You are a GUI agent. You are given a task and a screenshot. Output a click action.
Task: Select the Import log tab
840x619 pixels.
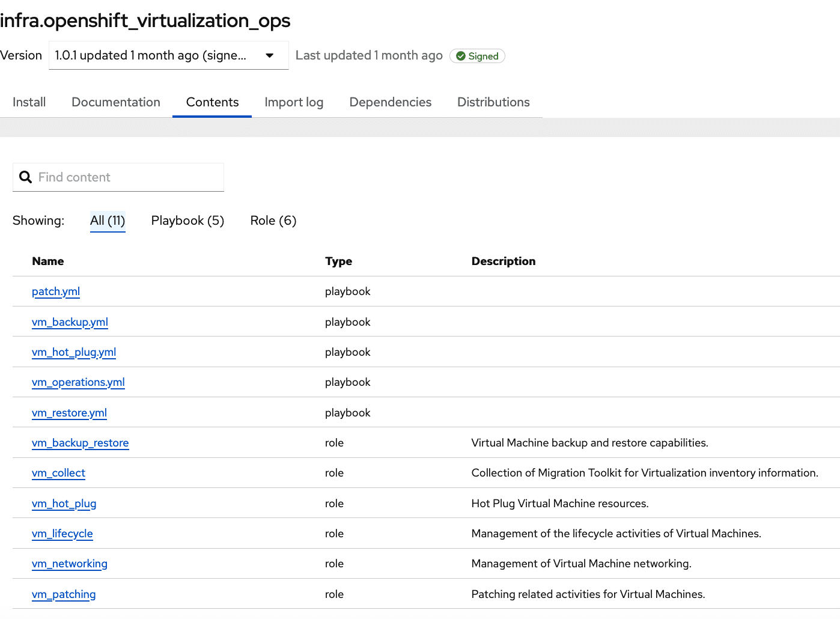point(294,102)
